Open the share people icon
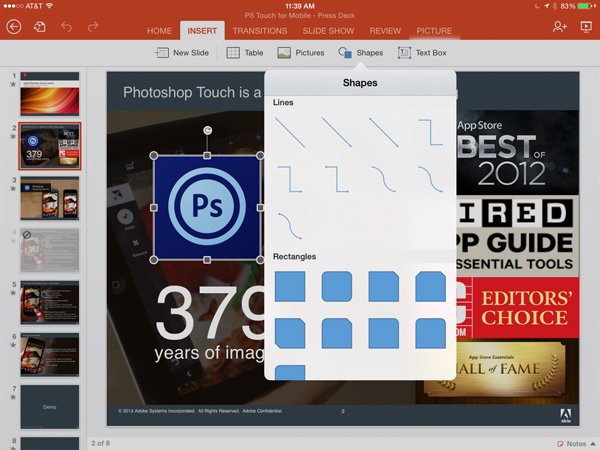This screenshot has width=600, height=450. pyautogui.click(x=559, y=27)
